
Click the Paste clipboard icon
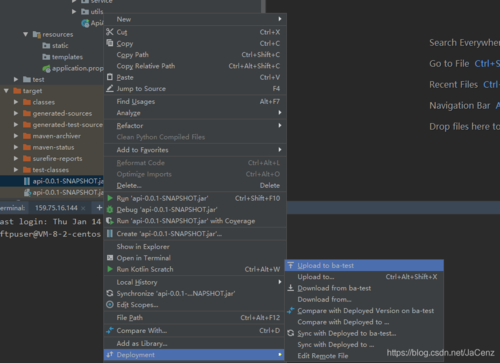pyautogui.click(x=110, y=77)
